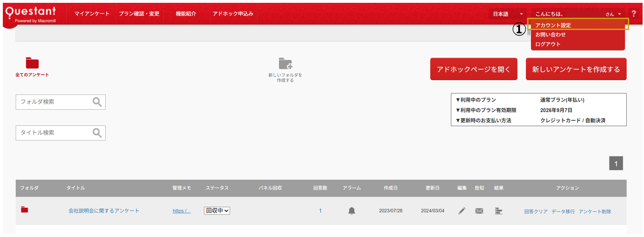644x237 pixels.
Task: Click the title search magnifier icon
Action: click(x=97, y=133)
